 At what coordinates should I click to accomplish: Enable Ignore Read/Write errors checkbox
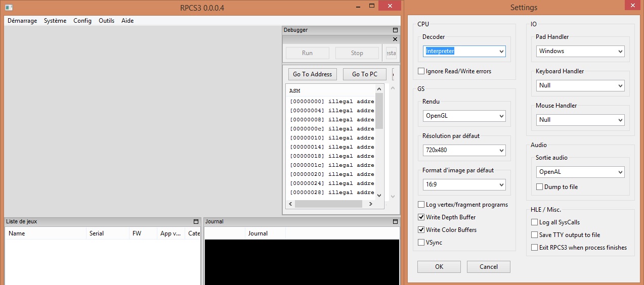(421, 71)
